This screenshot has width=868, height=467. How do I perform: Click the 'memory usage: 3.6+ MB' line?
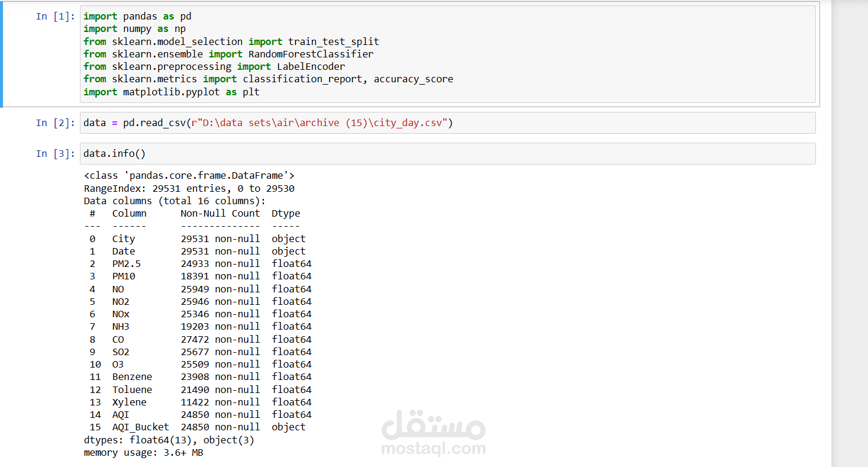[x=144, y=453]
